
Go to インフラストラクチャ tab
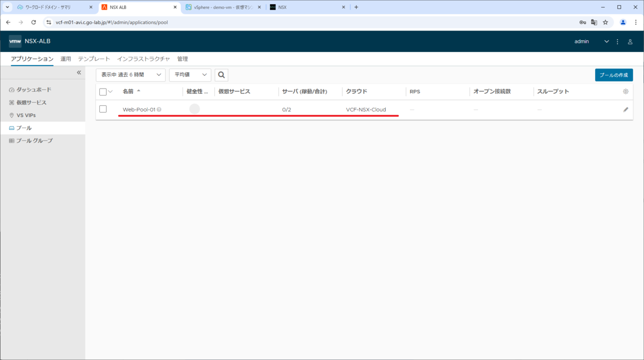143,59
